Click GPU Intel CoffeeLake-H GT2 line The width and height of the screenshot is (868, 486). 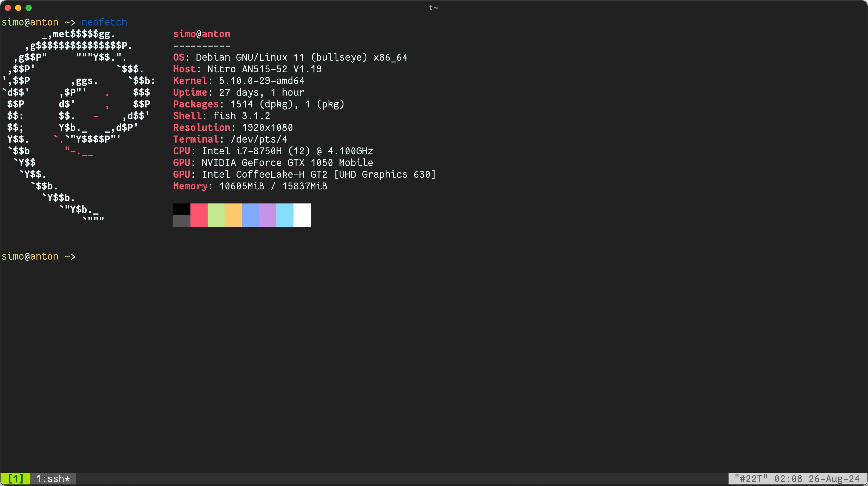click(304, 175)
